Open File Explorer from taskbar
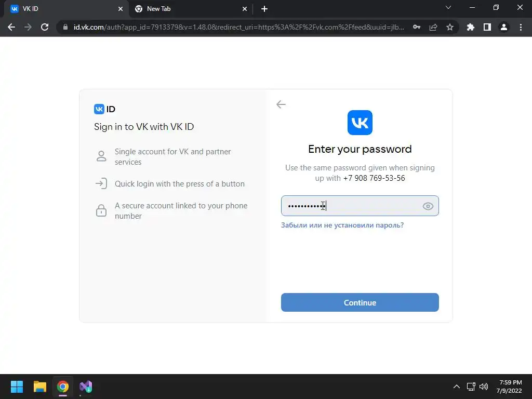 [x=39, y=387]
